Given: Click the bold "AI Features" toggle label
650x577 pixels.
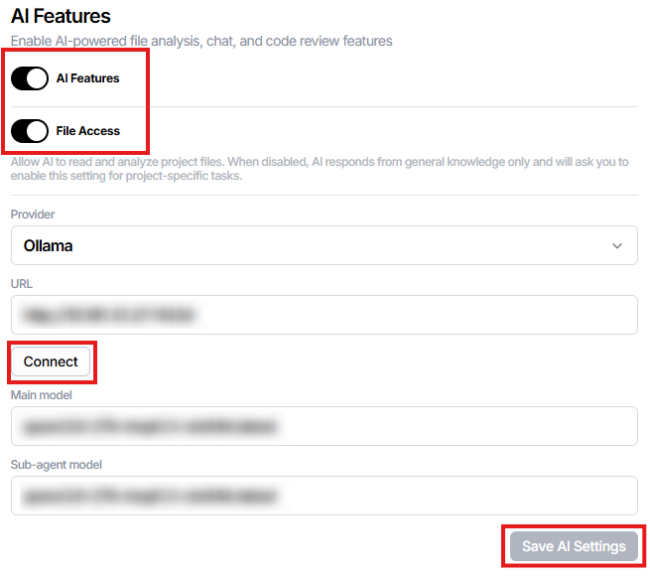Looking at the screenshot, I should 88,78.
